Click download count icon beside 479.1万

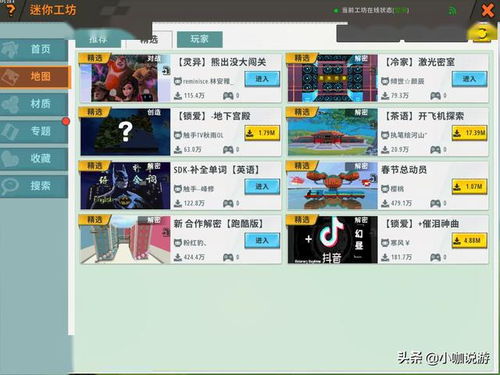point(385,203)
